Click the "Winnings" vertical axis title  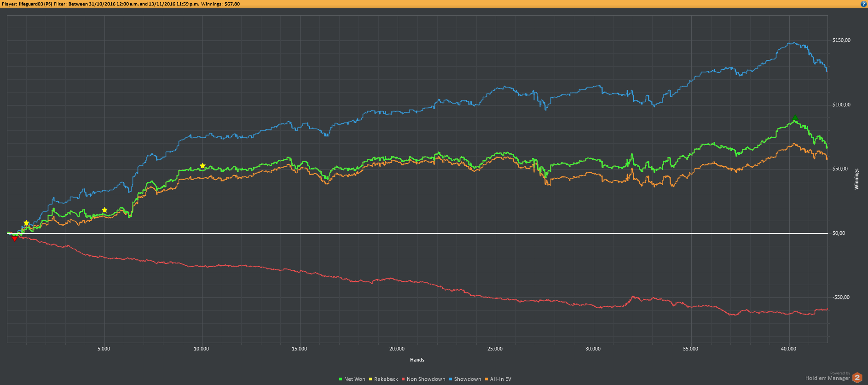856,179
